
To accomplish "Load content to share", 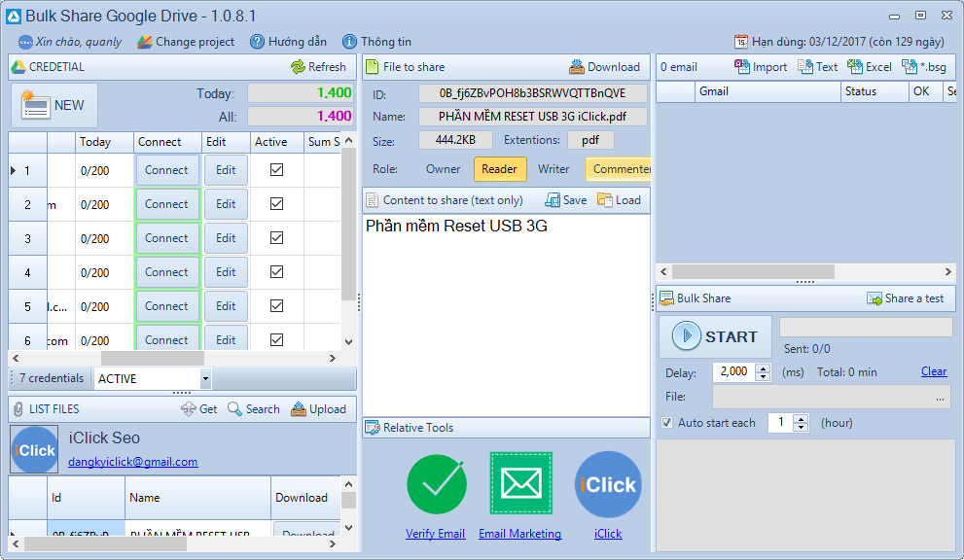I will tap(619, 200).
